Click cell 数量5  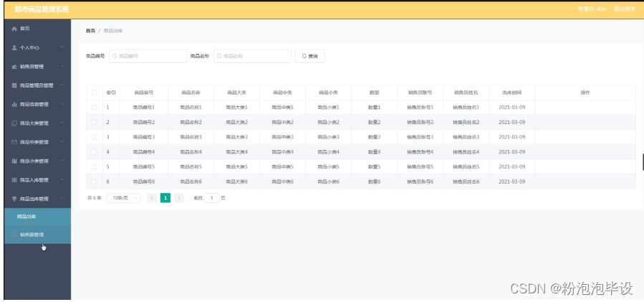[x=374, y=166]
